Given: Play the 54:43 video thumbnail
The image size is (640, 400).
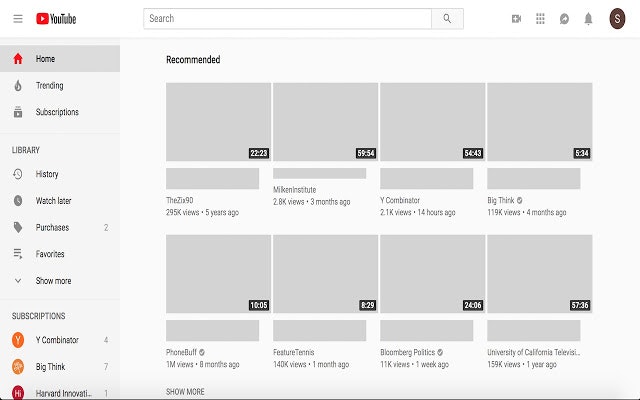Looking at the screenshot, I should [433, 122].
